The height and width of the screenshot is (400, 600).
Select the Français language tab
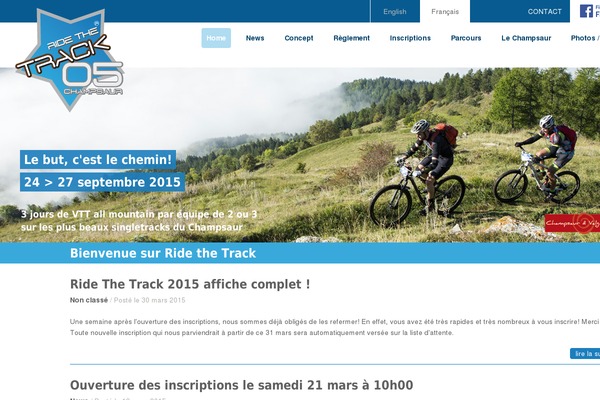pos(445,11)
